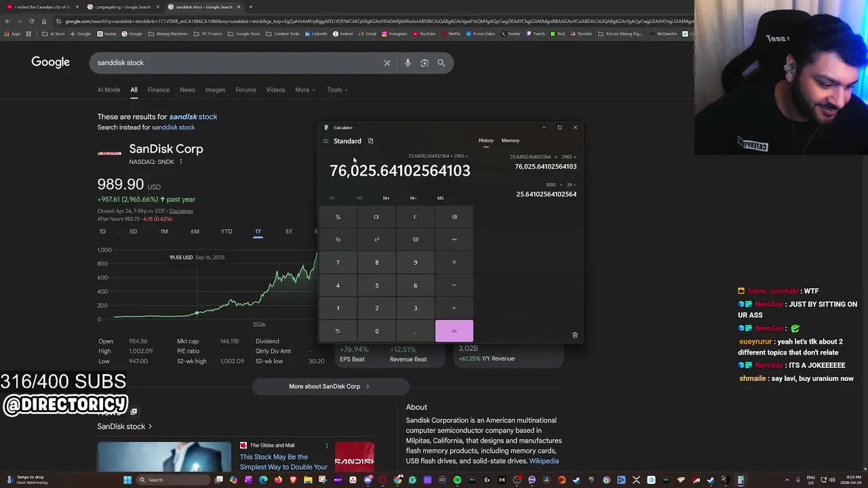Open the YouTube bookmark in bookmarks bar
Screen dimensions: 868x488
(425, 34)
